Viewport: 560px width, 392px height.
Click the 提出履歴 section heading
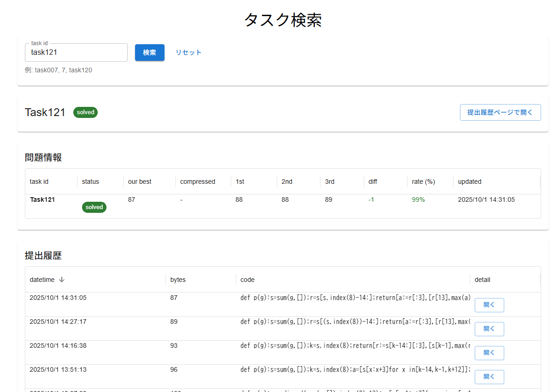pos(43,256)
